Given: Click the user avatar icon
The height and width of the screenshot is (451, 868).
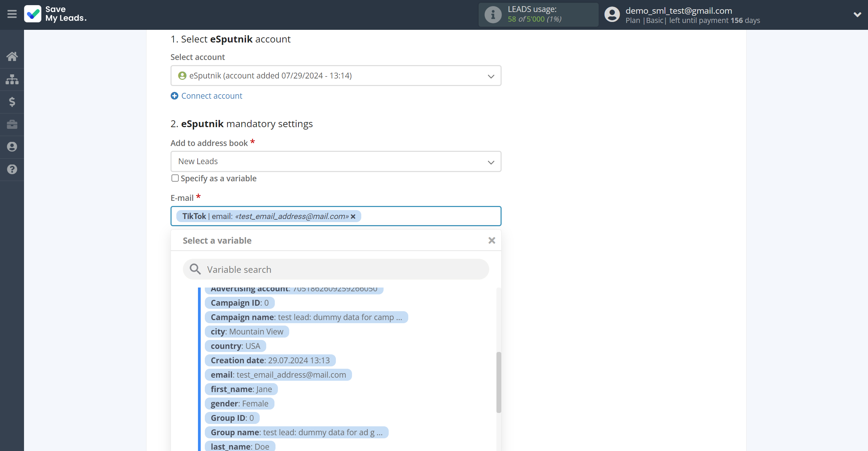Looking at the screenshot, I should pyautogui.click(x=612, y=15).
